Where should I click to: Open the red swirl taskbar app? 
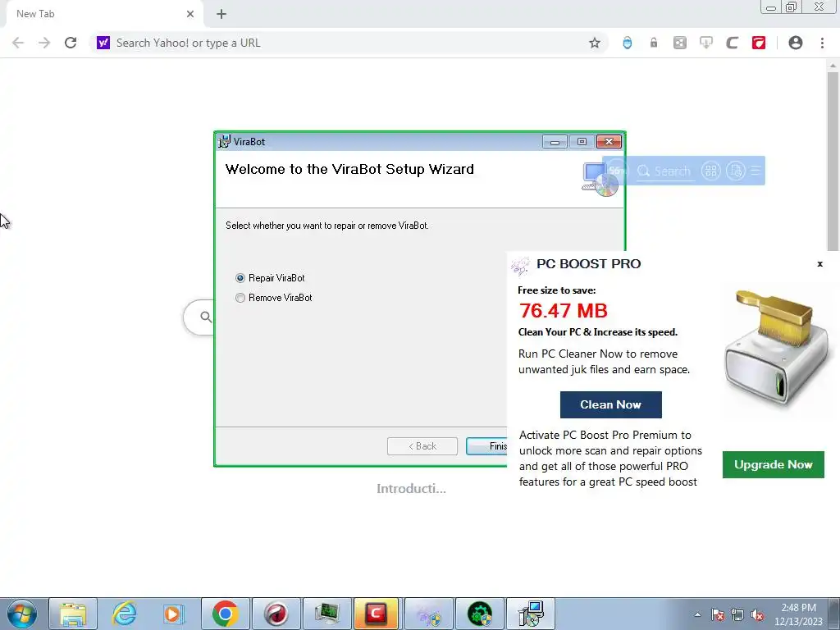click(x=276, y=614)
